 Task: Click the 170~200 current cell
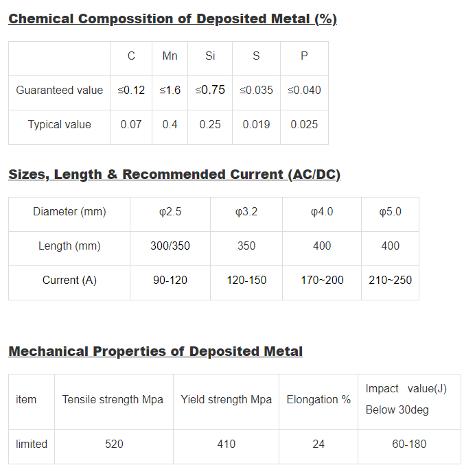click(322, 280)
